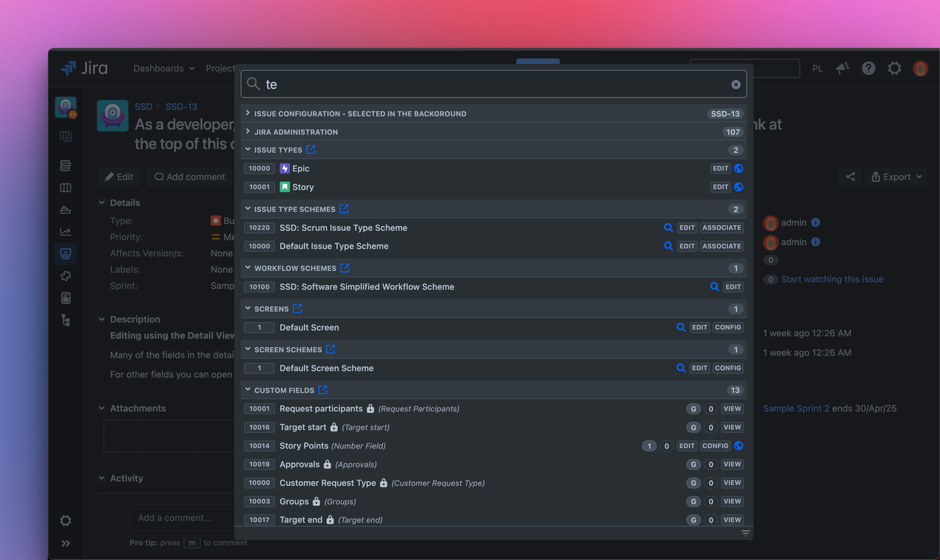Collapse the Description section of issue
Image resolution: width=940 pixels, height=560 pixels.
[101, 319]
